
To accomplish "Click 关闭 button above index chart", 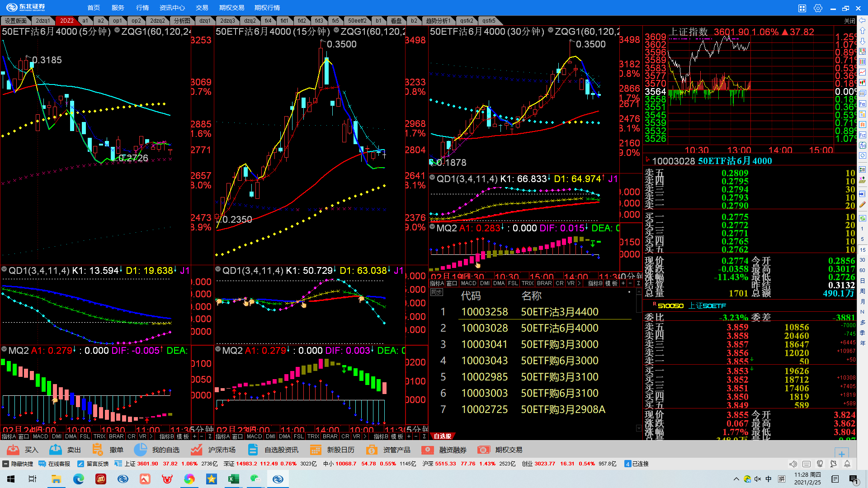I will click(849, 21).
